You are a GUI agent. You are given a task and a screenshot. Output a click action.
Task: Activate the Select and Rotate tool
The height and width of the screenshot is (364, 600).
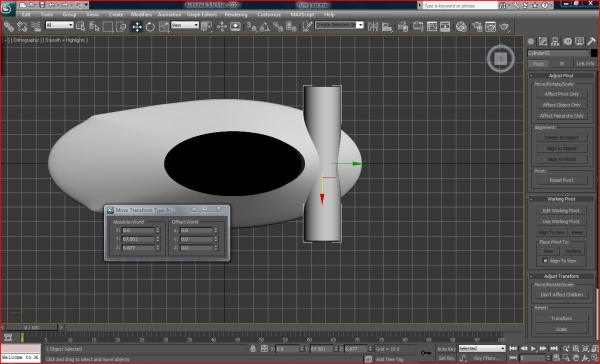coord(150,26)
